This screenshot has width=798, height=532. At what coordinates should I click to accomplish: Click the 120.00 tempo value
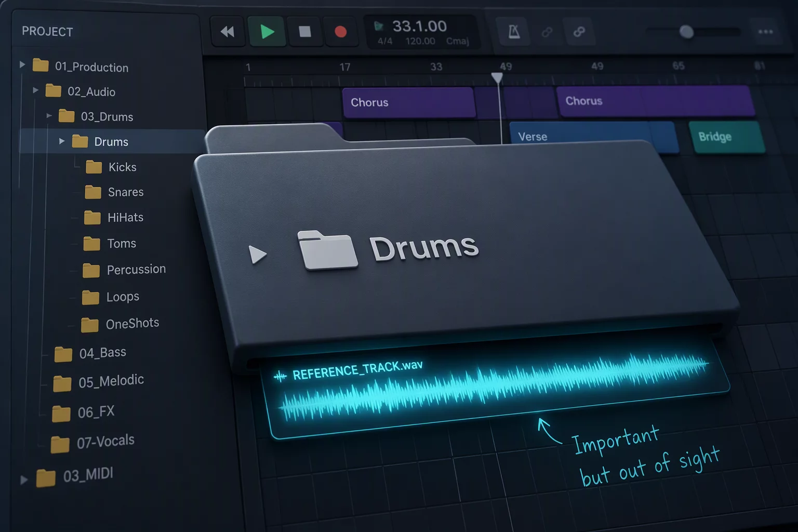(x=420, y=41)
